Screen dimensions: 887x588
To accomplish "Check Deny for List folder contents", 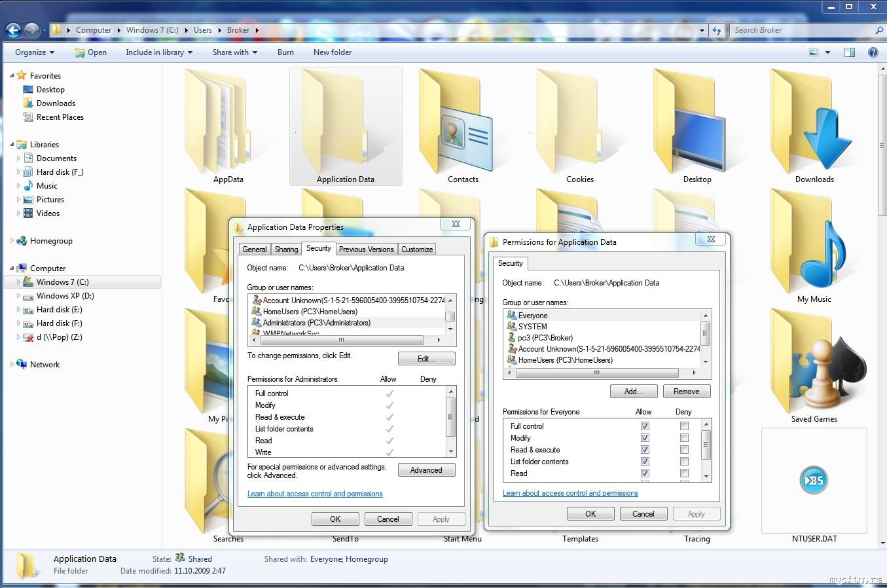I will [x=684, y=462].
